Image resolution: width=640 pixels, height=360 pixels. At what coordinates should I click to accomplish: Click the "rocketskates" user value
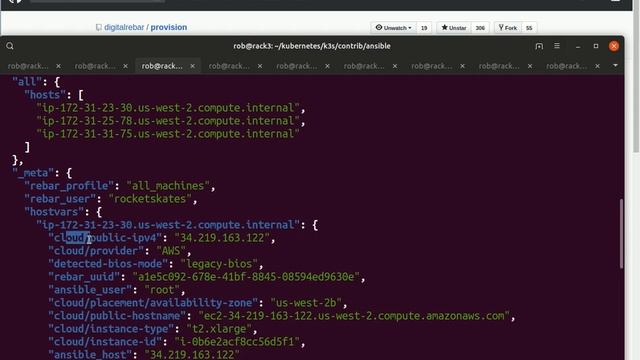click(150, 199)
